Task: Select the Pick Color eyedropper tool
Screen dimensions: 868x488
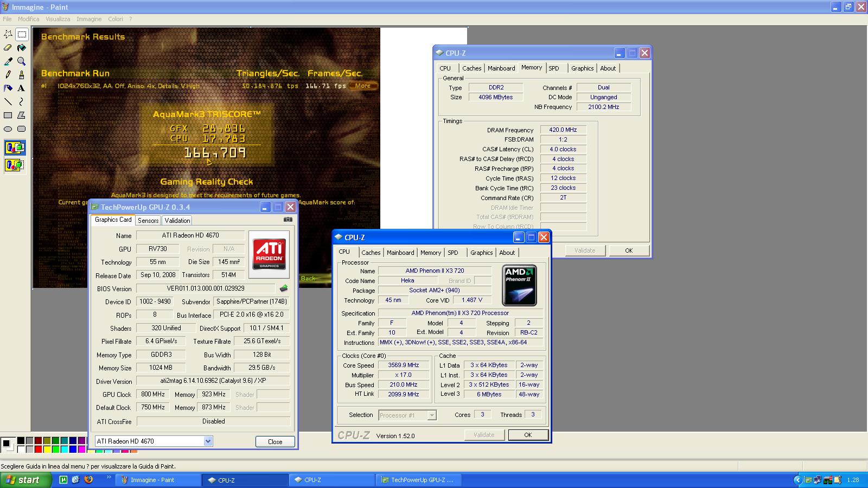Action: [x=8, y=61]
